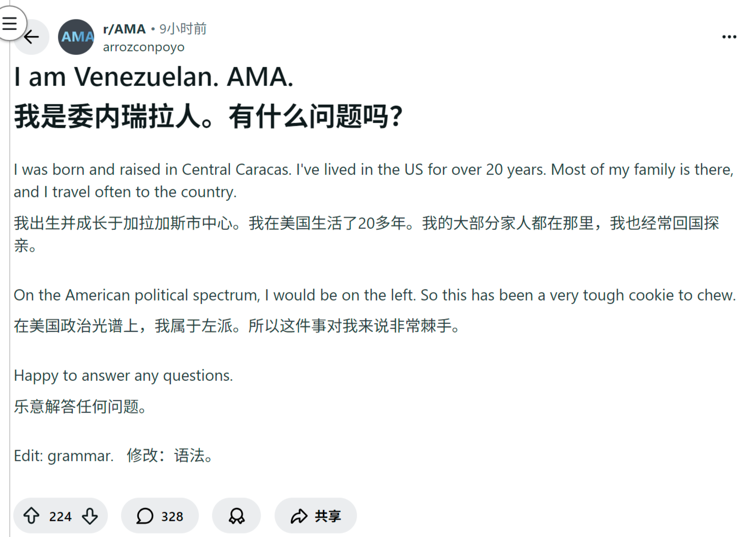Open the three-dot post options menu
Image resolution: width=756 pixels, height=537 pixels.
point(729,37)
